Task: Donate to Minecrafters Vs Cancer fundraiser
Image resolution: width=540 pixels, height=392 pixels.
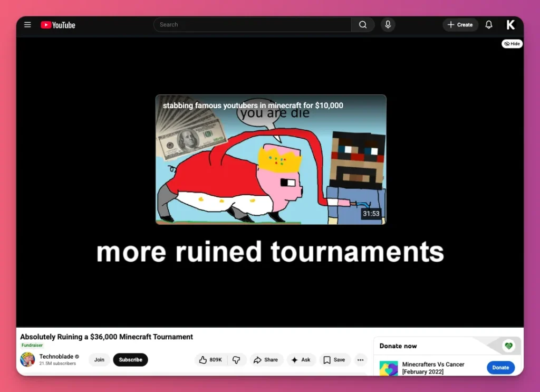Action: [x=500, y=367]
